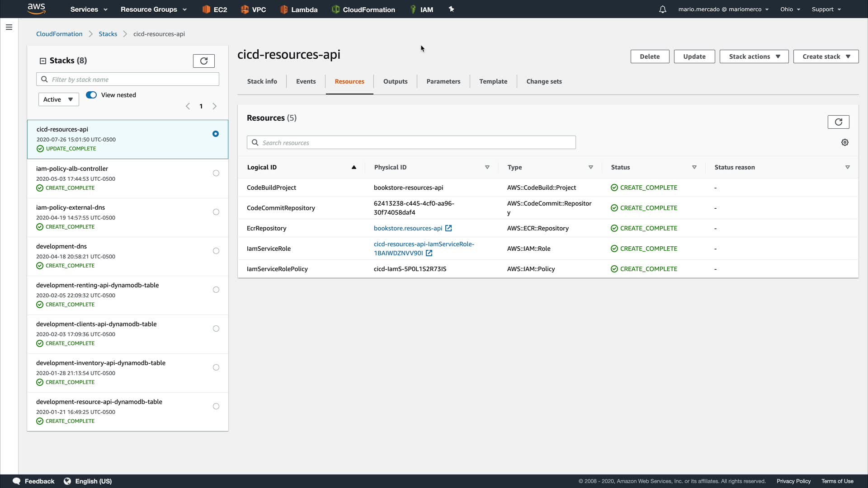Expand the Stack actions dropdown
Viewport: 868px width, 488px height.
[754, 56]
